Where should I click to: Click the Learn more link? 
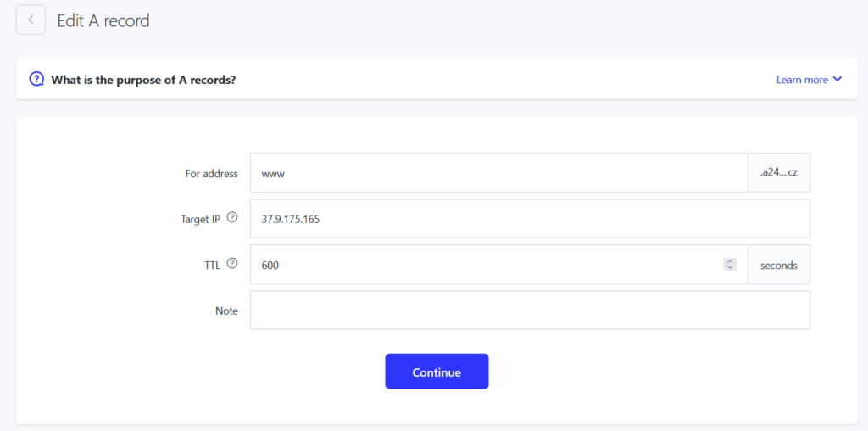pyautogui.click(x=802, y=80)
